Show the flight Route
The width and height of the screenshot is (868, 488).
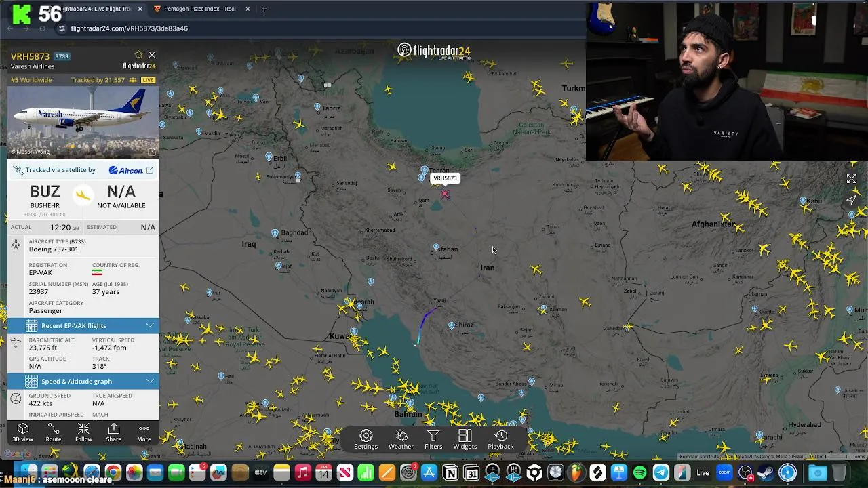click(x=53, y=432)
